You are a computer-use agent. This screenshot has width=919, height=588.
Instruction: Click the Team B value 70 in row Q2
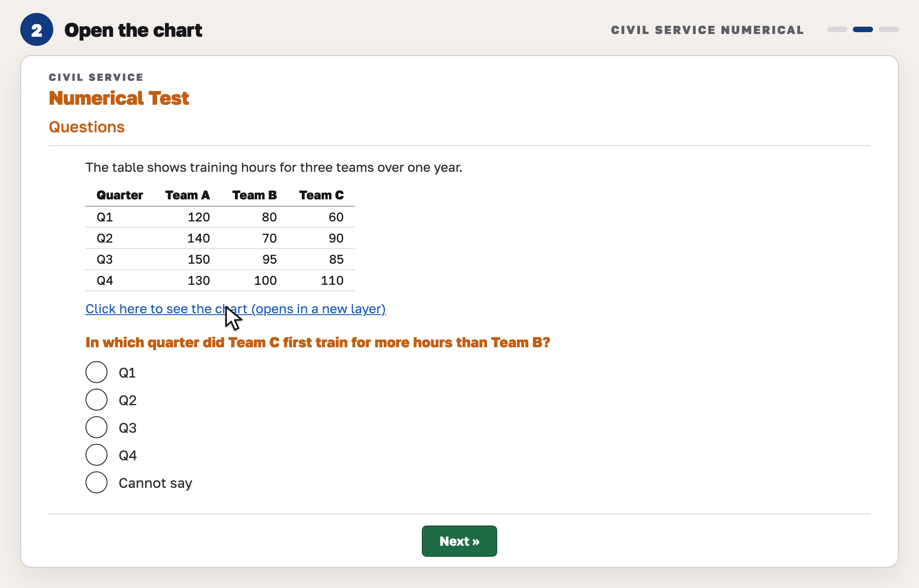point(269,238)
